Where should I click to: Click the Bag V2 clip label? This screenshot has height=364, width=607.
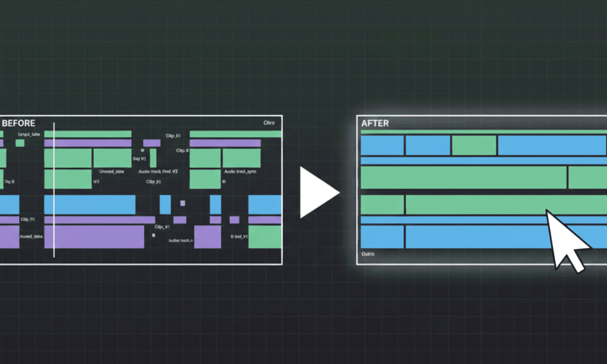tap(139, 159)
